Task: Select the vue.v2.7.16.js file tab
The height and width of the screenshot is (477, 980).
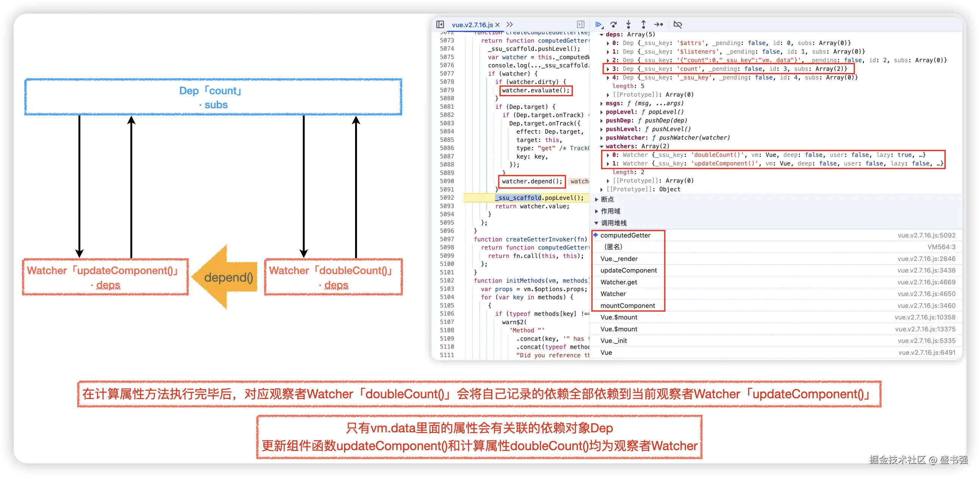Action: pos(472,25)
